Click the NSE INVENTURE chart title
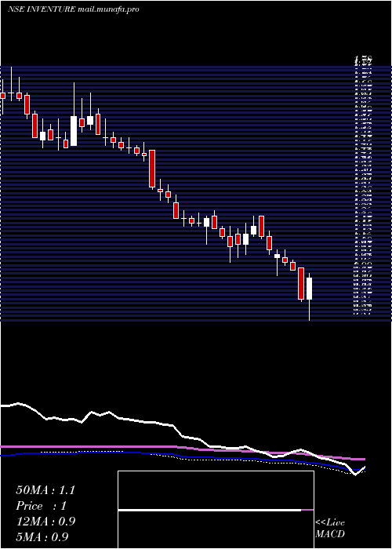392x549 pixels. (x=41, y=9)
